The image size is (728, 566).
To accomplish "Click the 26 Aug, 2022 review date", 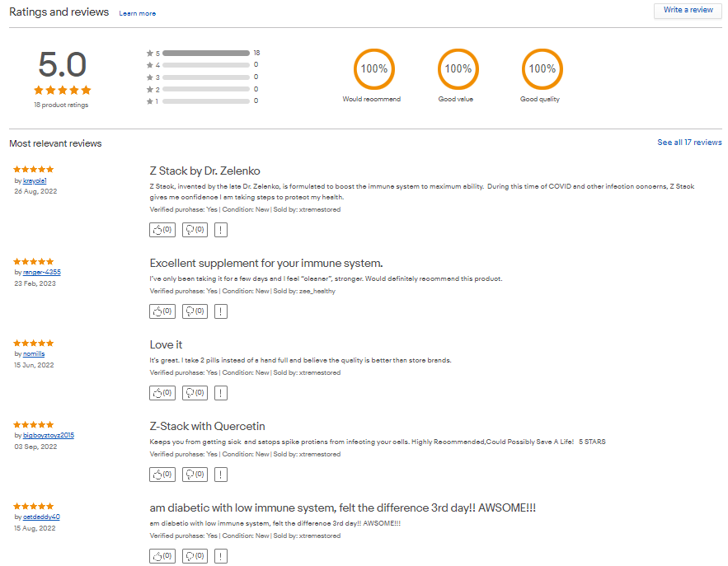I will point(35,191).
